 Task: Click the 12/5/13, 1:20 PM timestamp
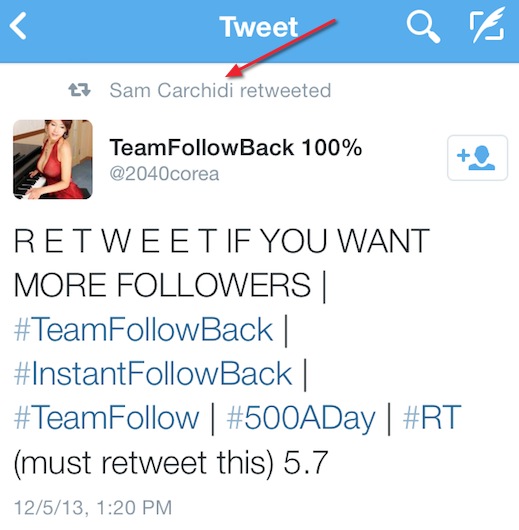point(93,507)
